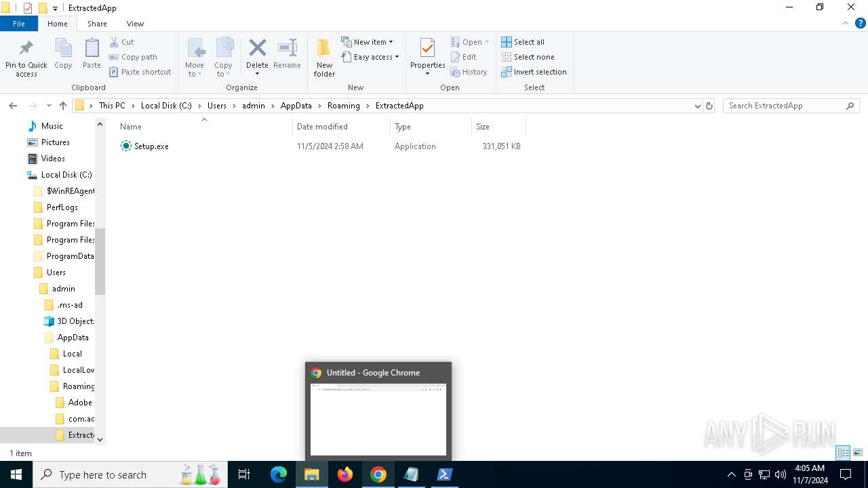
Task: Click Select none in ribbon
Action: [x=528, y=57]
